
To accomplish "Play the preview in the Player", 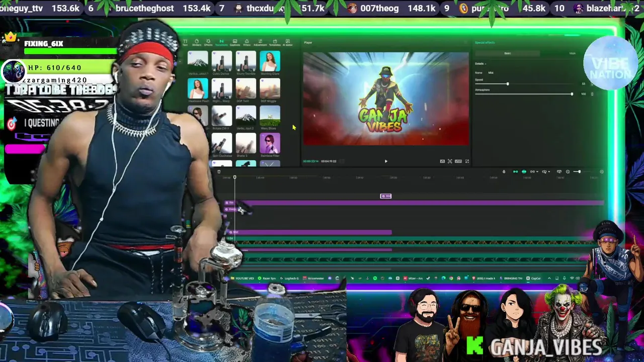I will click(x=386, y=161).
